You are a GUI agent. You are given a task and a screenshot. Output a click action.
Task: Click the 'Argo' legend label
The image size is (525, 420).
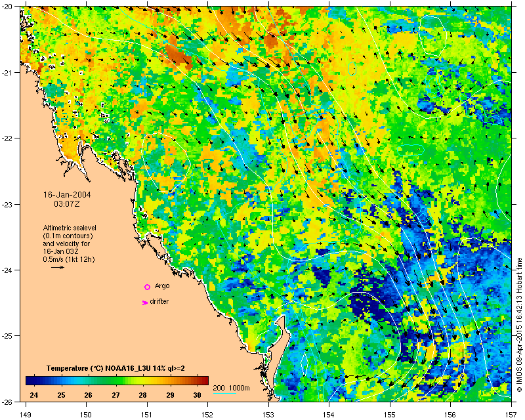click(162, 286)
